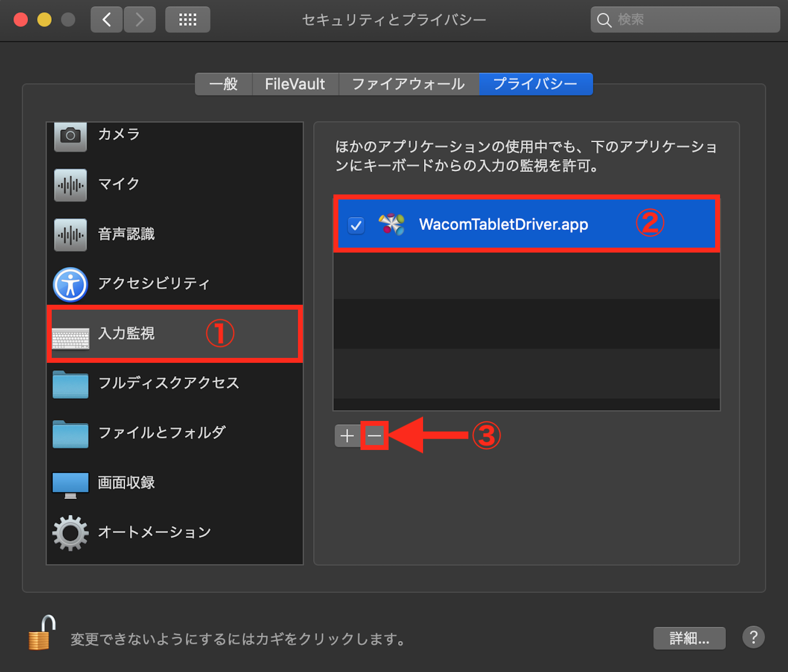Select マイク in the privacy list

click(x=175, y=185)
